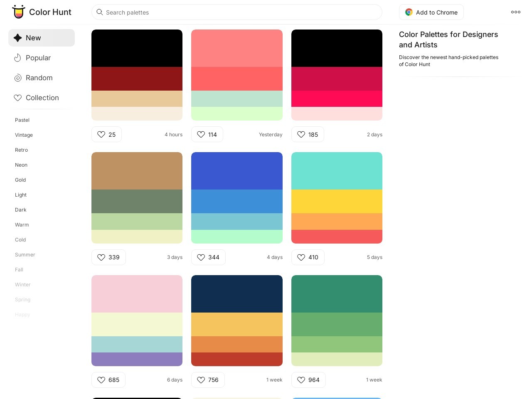Click yellow swatch in 410-likes palette
This screenshot has width=532, height=399.
[337, 201]
